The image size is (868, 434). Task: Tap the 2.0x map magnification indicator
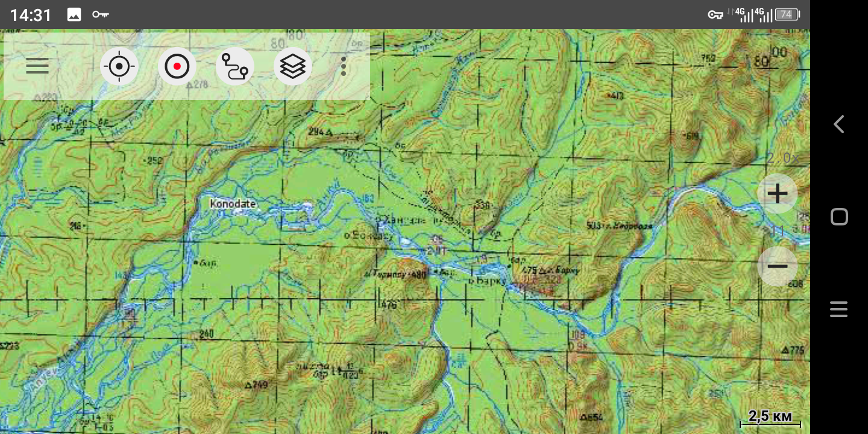(782, 159)
